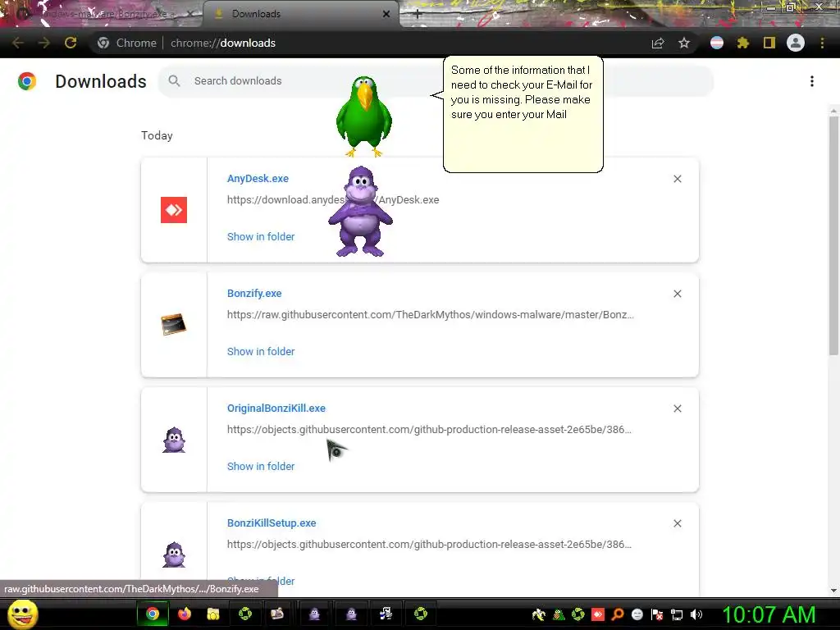Viewport: 840px width, 630px height.
Task: Show OriginalBonziKill.exe in folder
Action: tap(261, 466)
